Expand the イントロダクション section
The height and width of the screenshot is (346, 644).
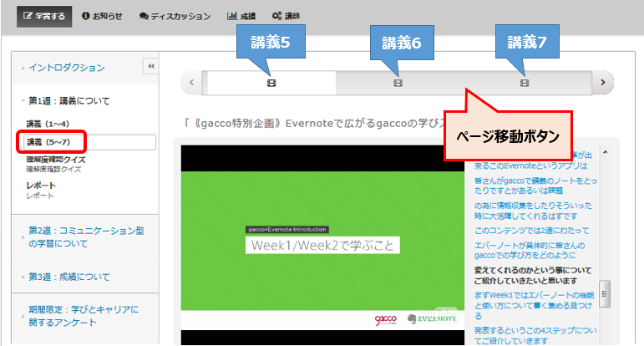coord(67,68)
